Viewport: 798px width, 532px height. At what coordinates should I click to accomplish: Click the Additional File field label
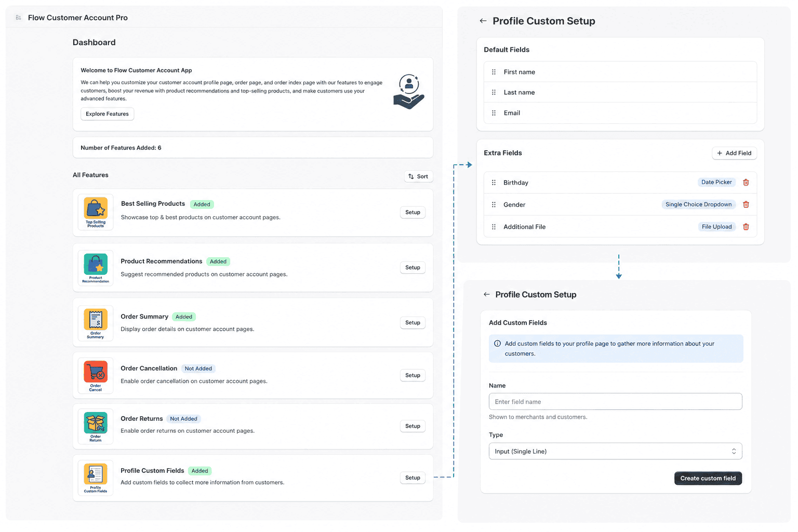point(525,227)
